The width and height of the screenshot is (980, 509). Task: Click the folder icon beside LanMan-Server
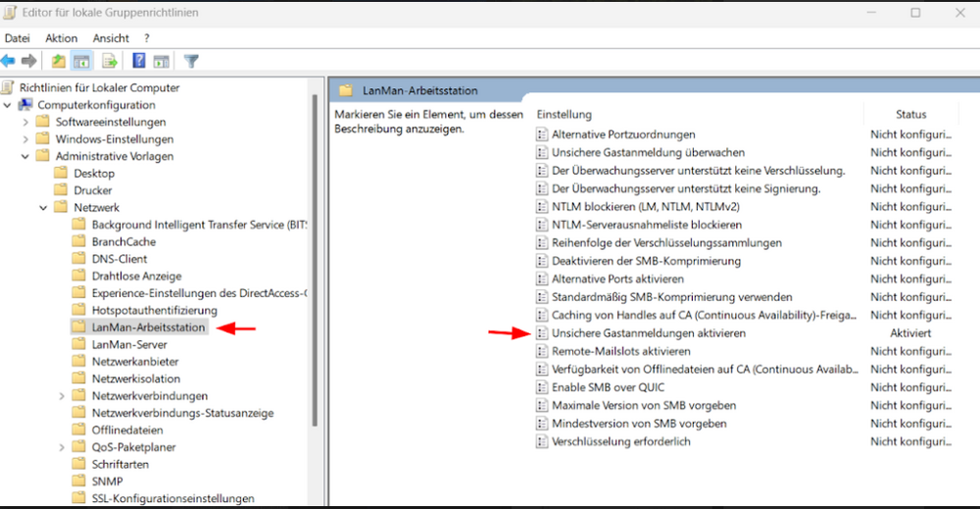pyautogui.click(x=78, y=344)
